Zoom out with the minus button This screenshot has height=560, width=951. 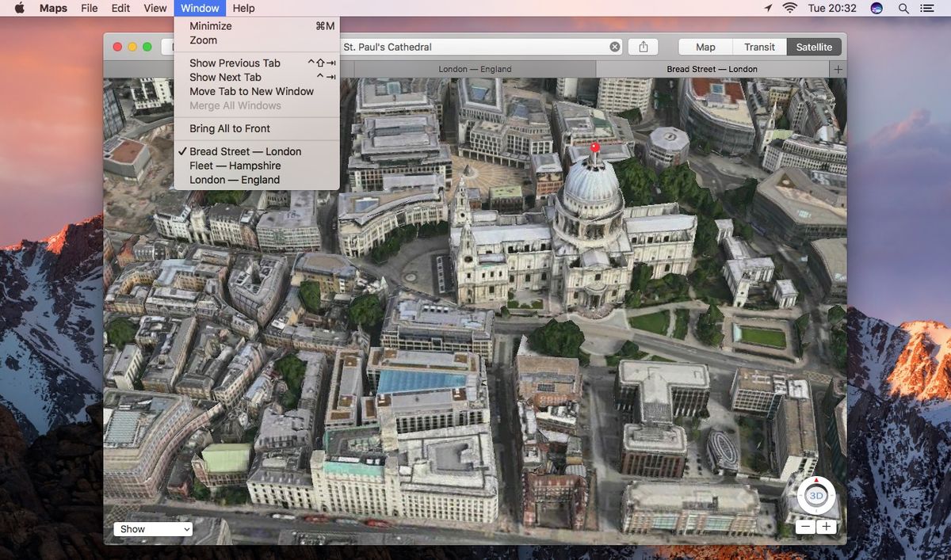(805, 527)
